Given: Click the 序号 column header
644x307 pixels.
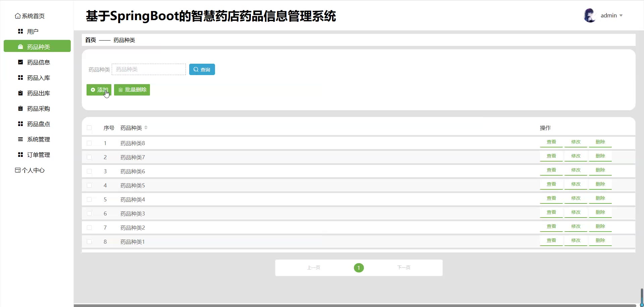Looking at the screenshot, I should tap(109, 128).
